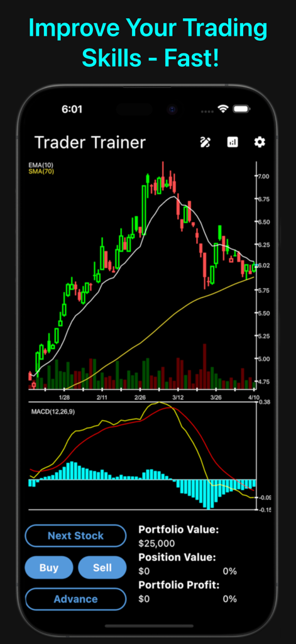Open the settings gear icon
The width and height of the screenshot is (296, 644).
click(x=260, y=142)
